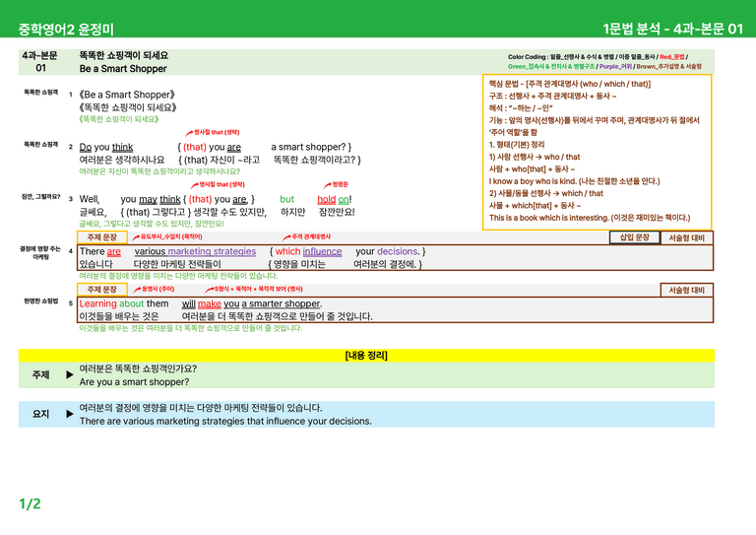This screenshot has width=756, height=535.
Task: Click 'Green_접속사 & 전치사 & 병렬구조' legend entry
Action: [551, 67]
